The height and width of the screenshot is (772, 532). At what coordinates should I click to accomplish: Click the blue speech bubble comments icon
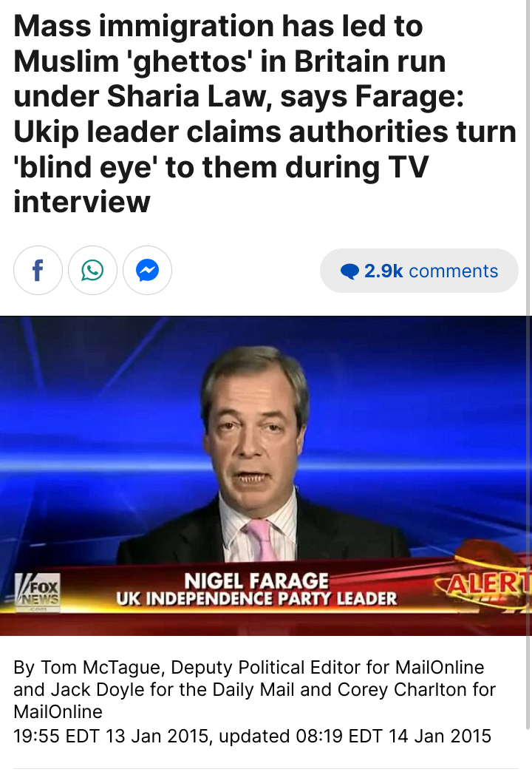coord(349,271)
